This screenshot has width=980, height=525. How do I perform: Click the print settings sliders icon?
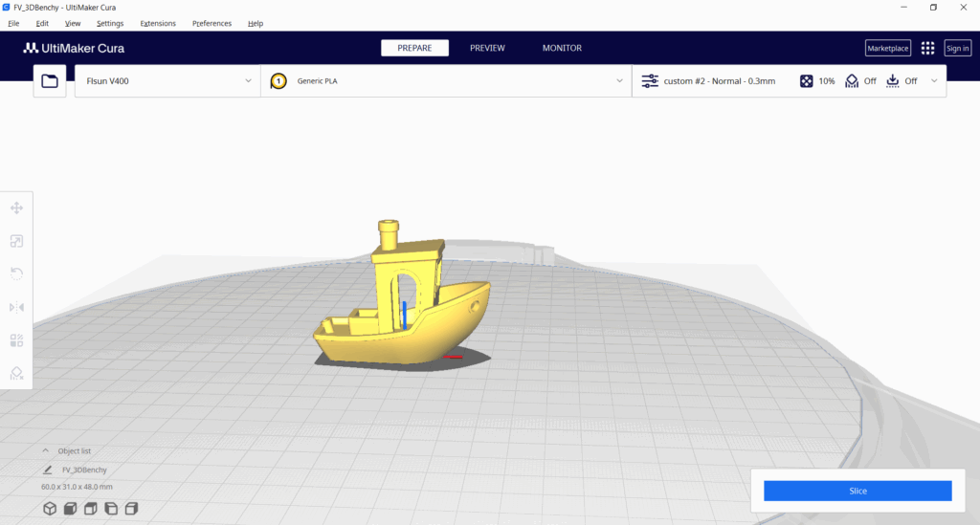650,81
